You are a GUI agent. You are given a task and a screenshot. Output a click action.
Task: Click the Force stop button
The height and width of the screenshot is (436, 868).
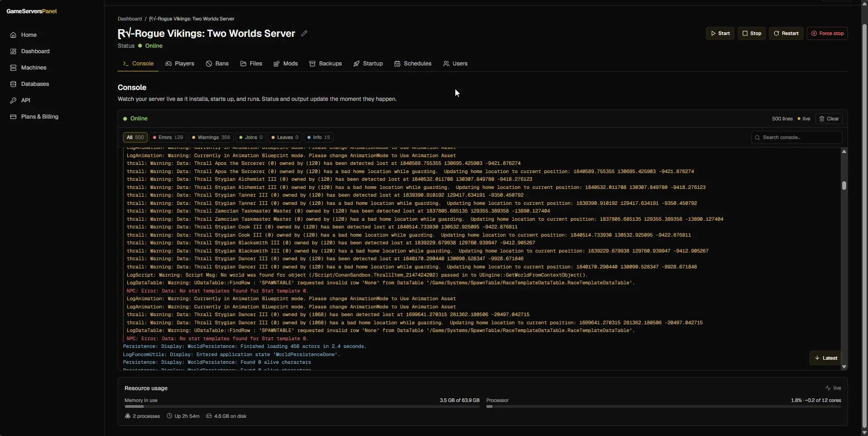coord(827,33)
